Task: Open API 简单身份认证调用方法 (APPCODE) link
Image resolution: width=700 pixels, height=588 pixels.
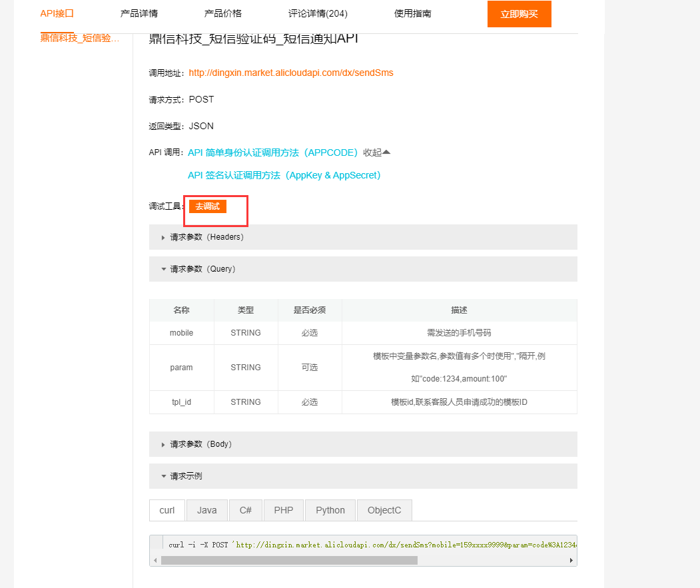Action: click(x=273, y=152)
